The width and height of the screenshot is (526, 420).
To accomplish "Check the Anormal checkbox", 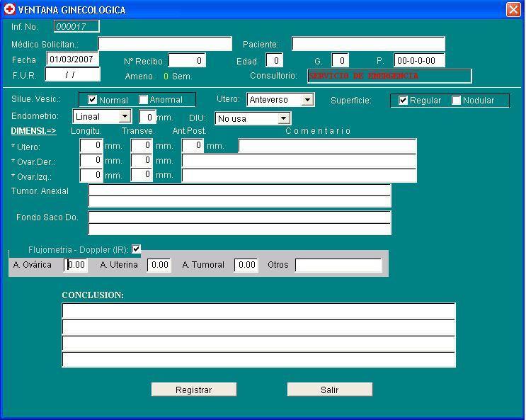I will tap(143, 100).
